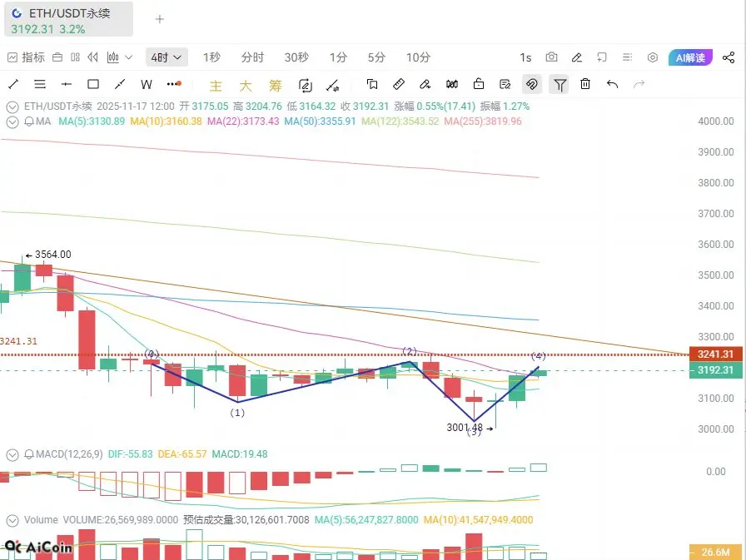Screen dimensions: 746x560
Task: Click the briefcase icon next to 指标
Action: tap(57, 57)
